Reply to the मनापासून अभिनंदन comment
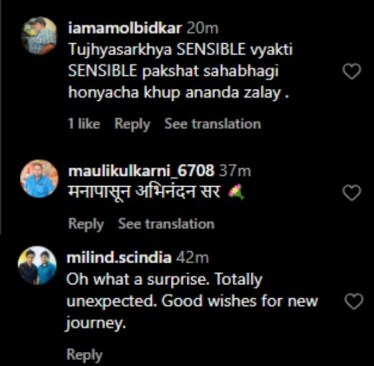Viewport: 374px width, 366px height. [86, 224]
